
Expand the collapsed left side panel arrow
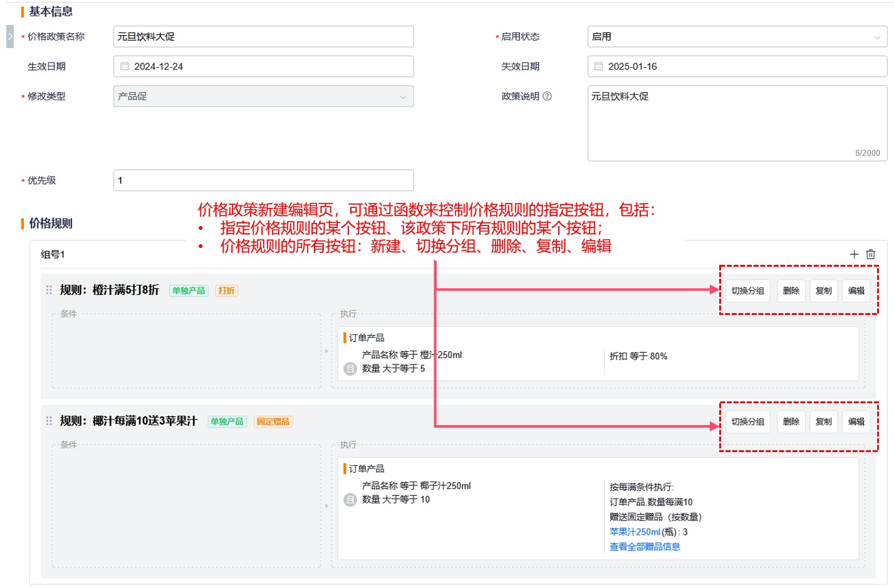click(10, 36)
